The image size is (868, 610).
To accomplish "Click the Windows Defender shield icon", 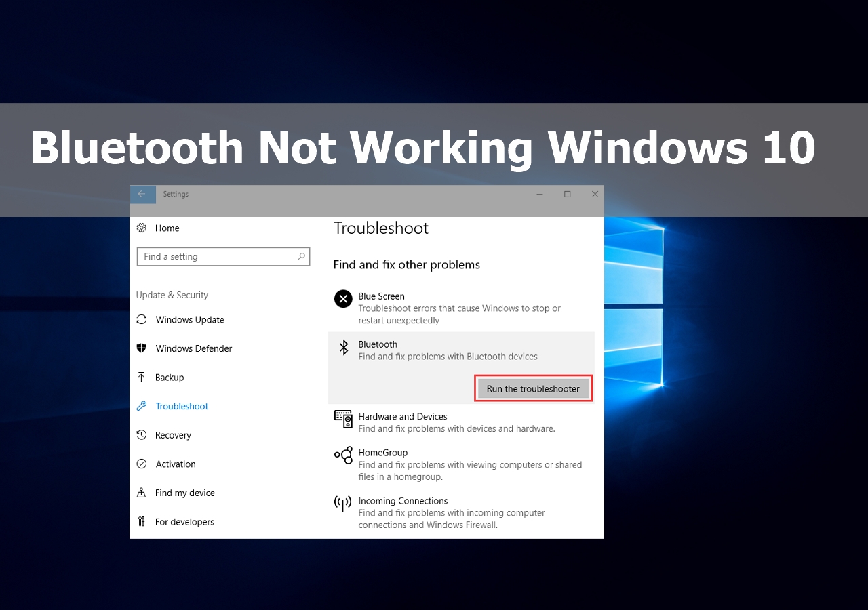I will click(x=142, y=348).
